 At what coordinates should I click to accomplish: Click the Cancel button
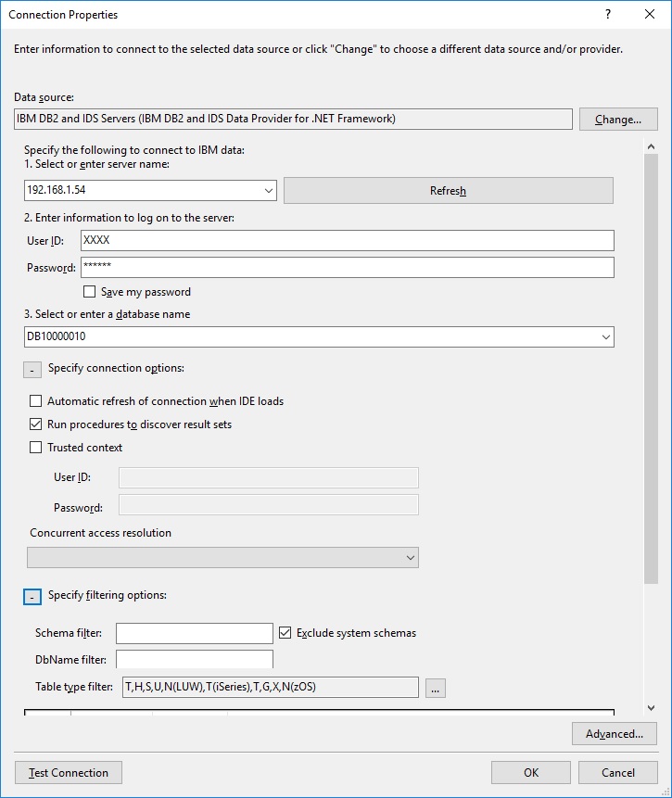(x=618, y=773)
